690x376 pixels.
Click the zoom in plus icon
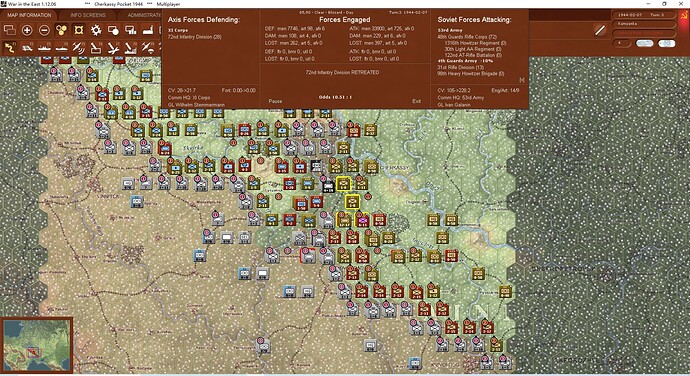(x=27, y=30)
